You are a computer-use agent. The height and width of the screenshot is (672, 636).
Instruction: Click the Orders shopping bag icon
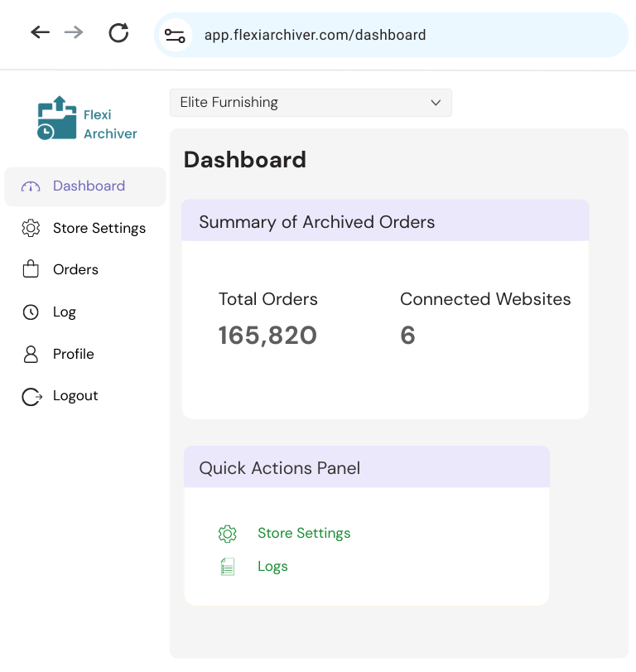tap(31, 269)
